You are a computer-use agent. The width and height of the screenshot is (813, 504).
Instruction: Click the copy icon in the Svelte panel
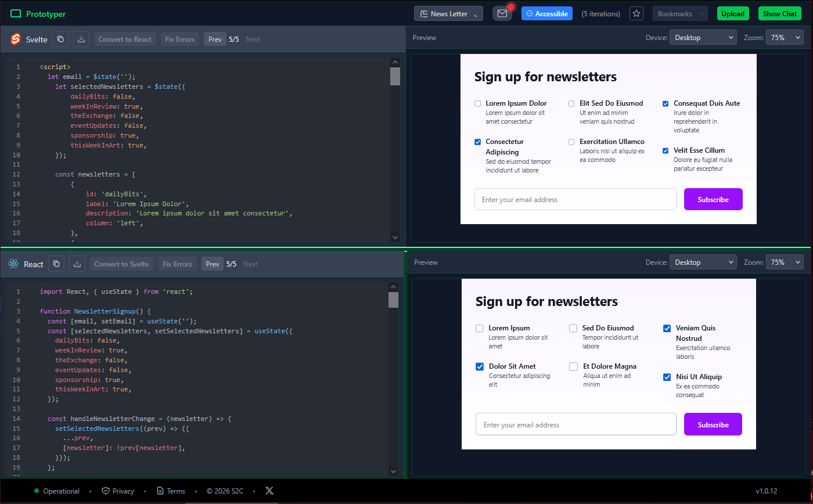[x=60, y=38]
